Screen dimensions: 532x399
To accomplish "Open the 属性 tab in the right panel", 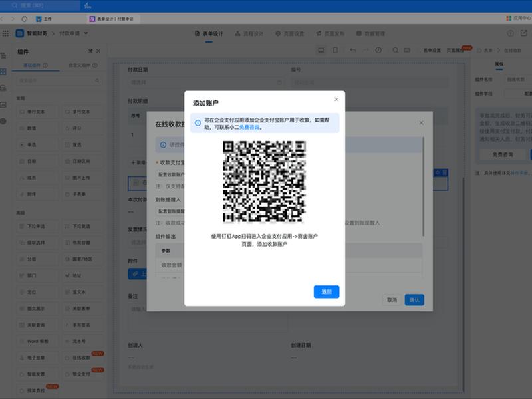I will [x=499, y=64].
